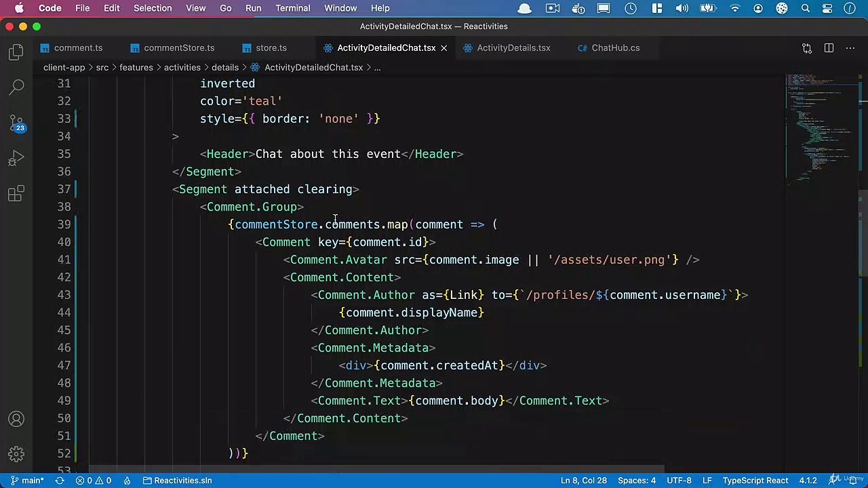
Task: Change indentation via Spaces: 4
Action: tap(636, 481)
